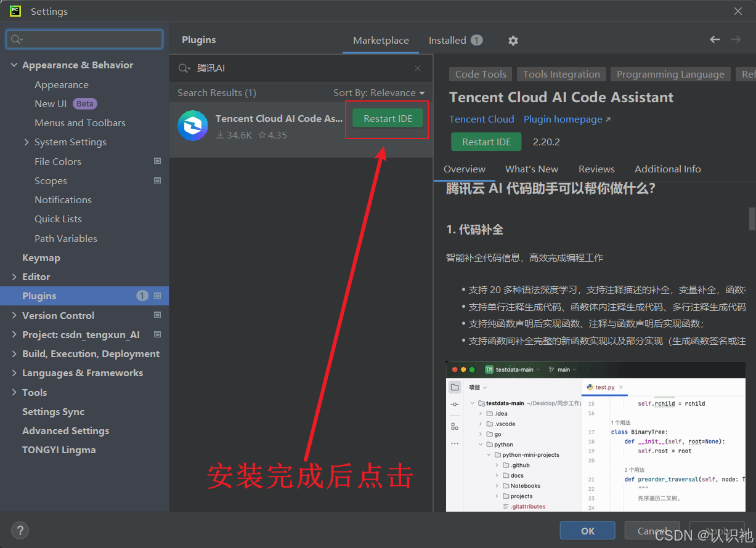
Task: Click the plugin search field containing 腾讯AI
Action: coord(302,68)
